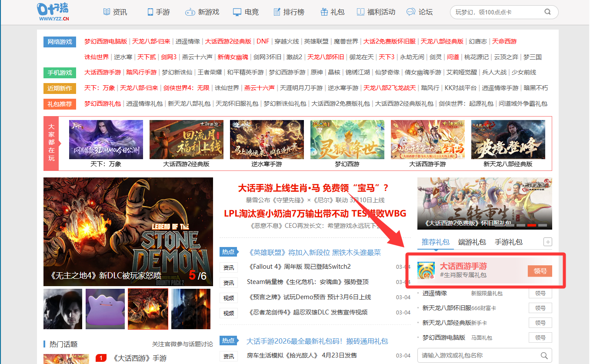Click the chat bubble icon beside 论坛

pos(410,12)
